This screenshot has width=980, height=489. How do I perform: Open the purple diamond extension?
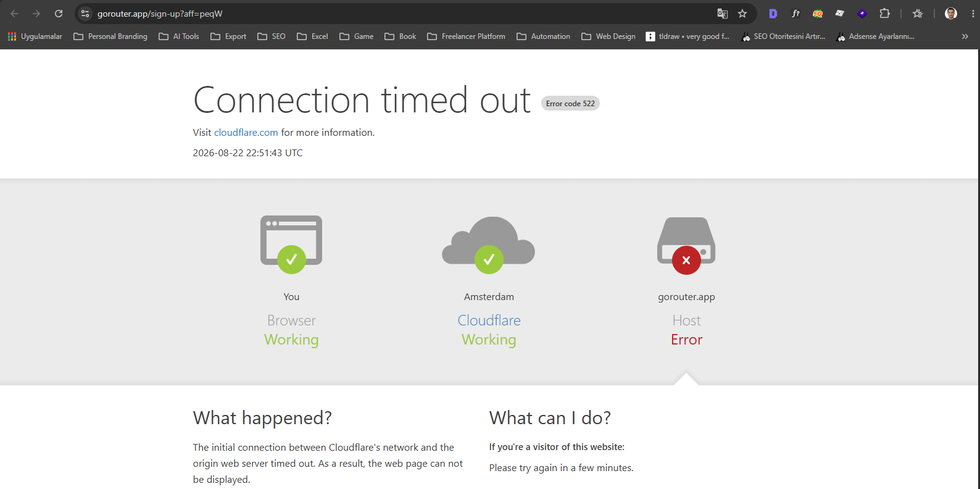click(862, 14)
